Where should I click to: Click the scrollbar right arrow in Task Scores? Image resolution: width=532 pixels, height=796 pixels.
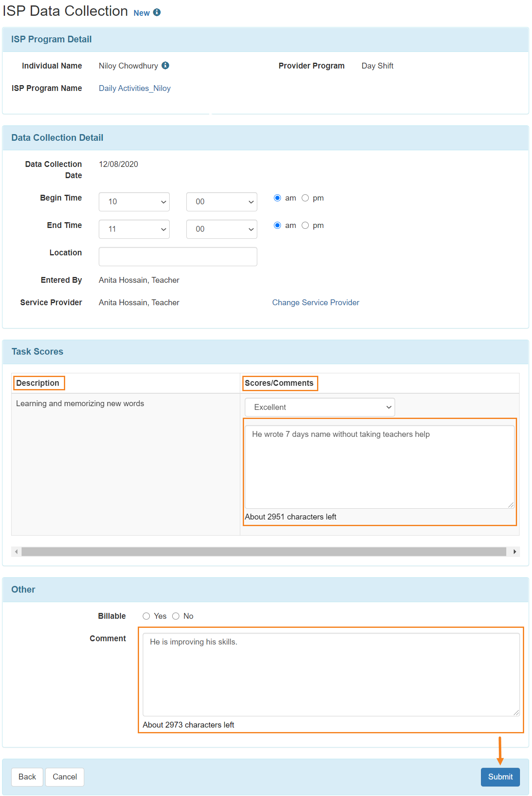(515, 551)
